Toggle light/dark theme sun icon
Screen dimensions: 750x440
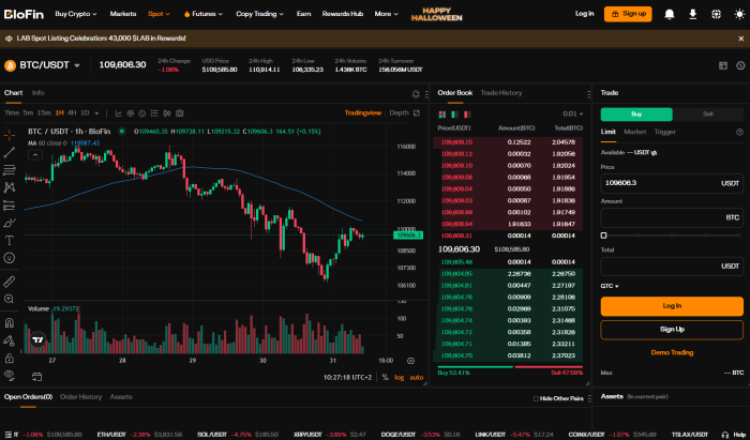coord(739,14)
